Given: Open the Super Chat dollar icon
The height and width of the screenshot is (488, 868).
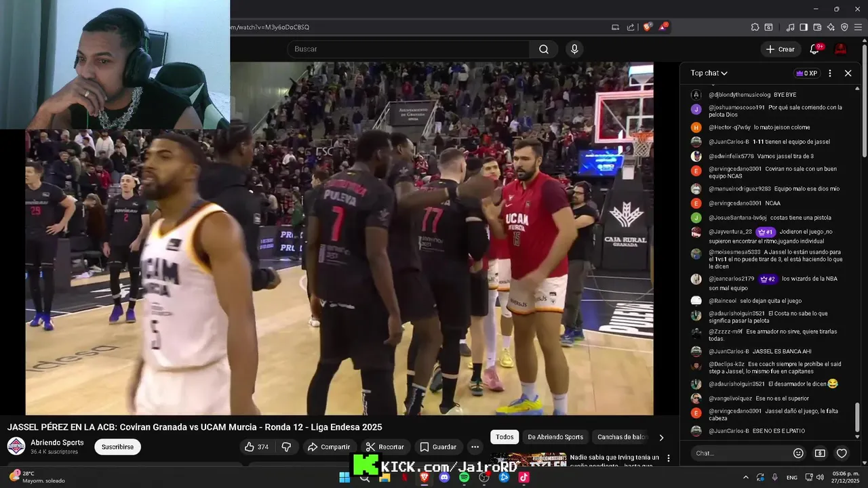Looking at the screenshot, I should tap(820, 453).
